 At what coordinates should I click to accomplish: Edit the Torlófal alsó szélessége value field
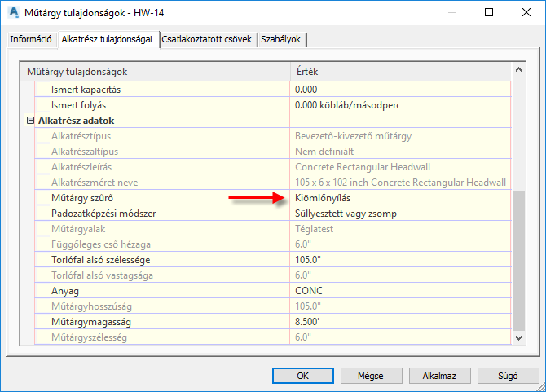coord(399,259)
